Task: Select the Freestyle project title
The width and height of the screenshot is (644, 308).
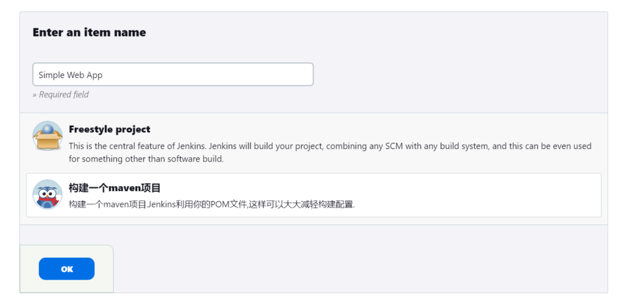Action: click(109, 129)
